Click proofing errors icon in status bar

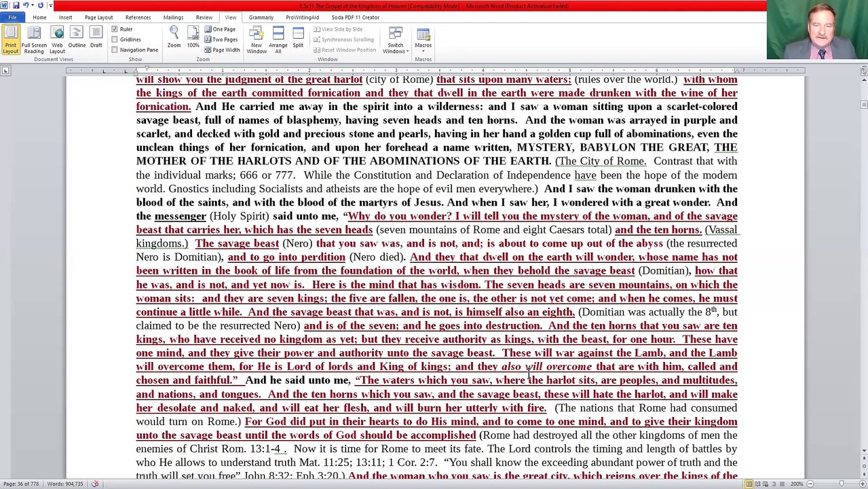(95, 484)
